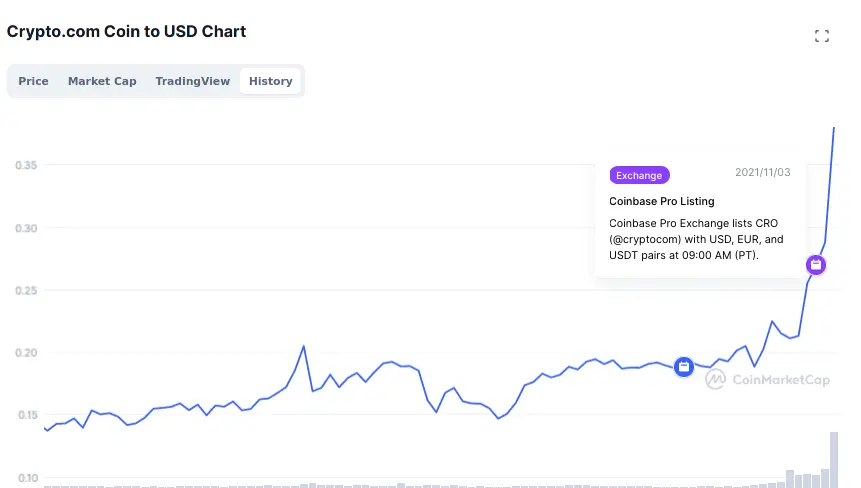Switch to the Price tab
The image size is (861, 488).
[x=33, y=81]
